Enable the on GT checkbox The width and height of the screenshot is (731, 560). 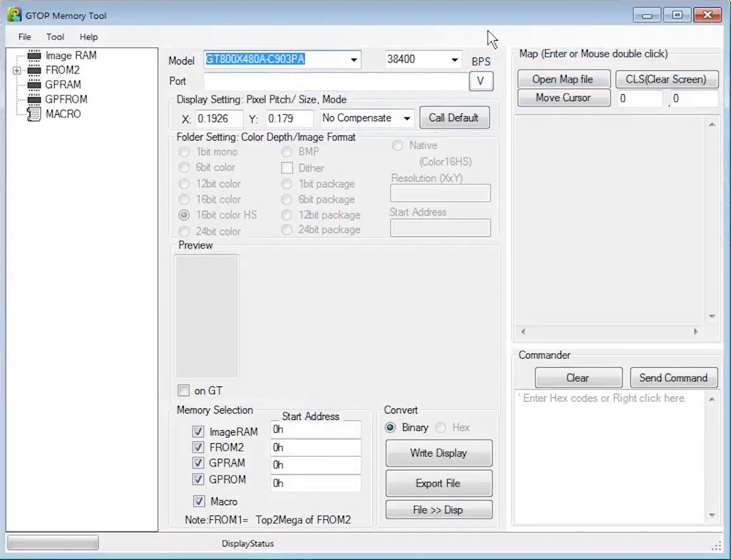[x=184, y=390]
